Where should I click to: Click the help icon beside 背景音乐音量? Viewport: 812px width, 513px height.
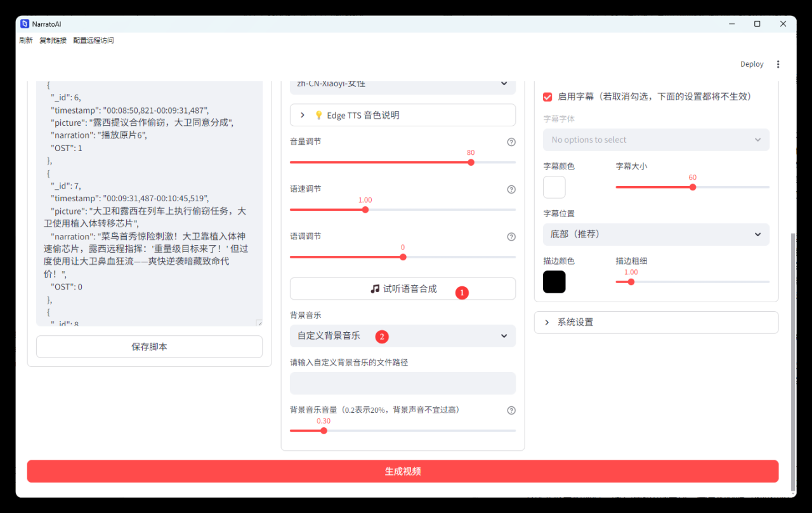511,411
